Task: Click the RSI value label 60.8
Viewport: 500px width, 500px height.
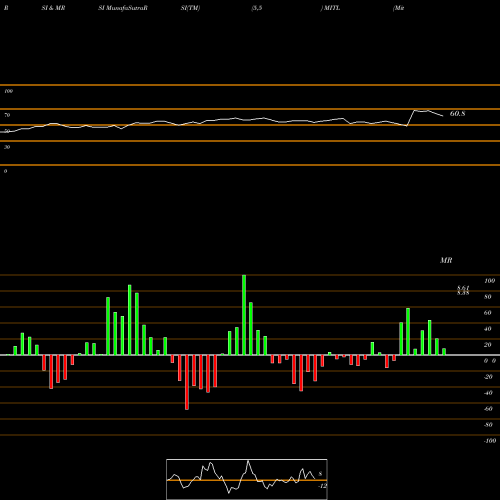Action: point(457,114)
